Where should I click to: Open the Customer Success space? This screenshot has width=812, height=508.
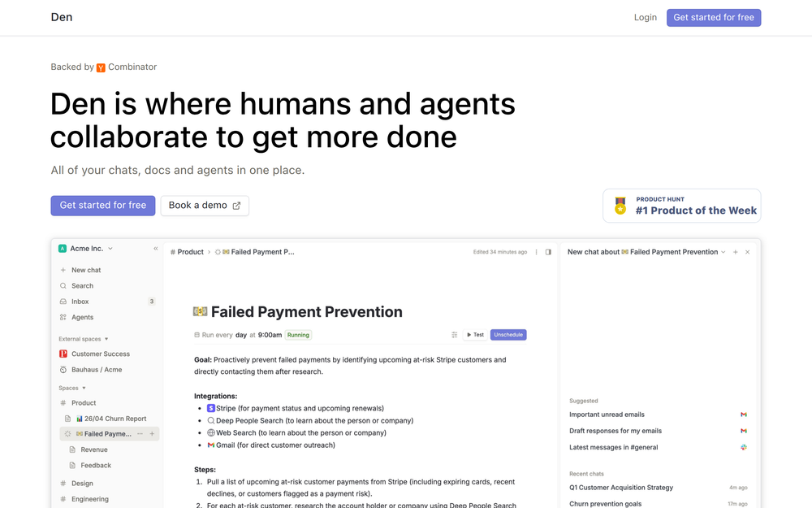click(x=101, y=354)
